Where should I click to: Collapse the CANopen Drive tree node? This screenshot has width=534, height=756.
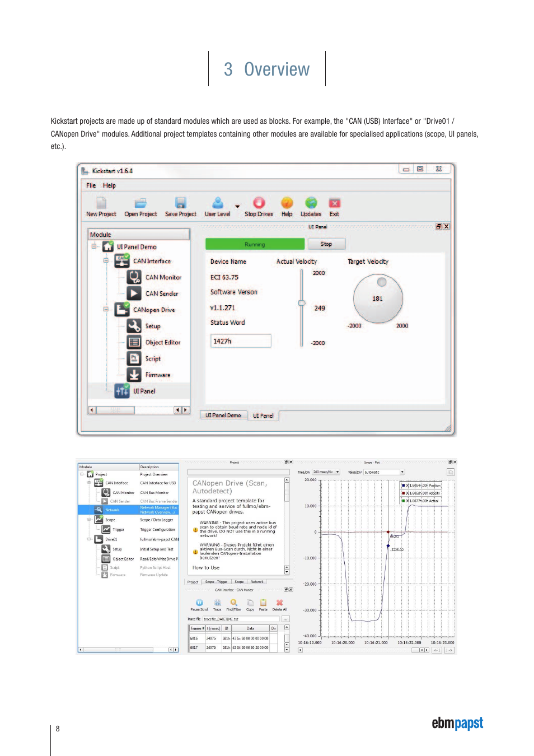click(x=106, y=309)
